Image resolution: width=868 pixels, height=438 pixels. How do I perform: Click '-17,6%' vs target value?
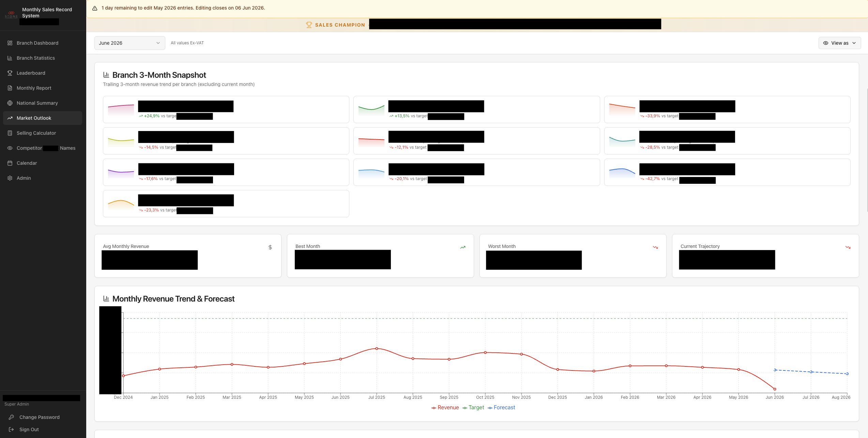[151, 179]
